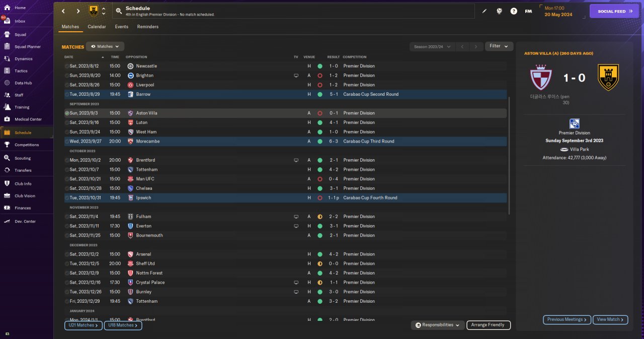644x339 pixels.
Task: Click the Man UFC opposition name
Action: pyautogui.click(x=146, y=179)
